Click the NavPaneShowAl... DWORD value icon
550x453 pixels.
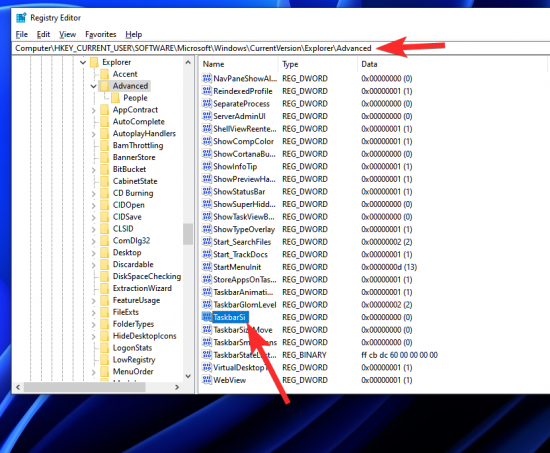click(x=207, y=78)
